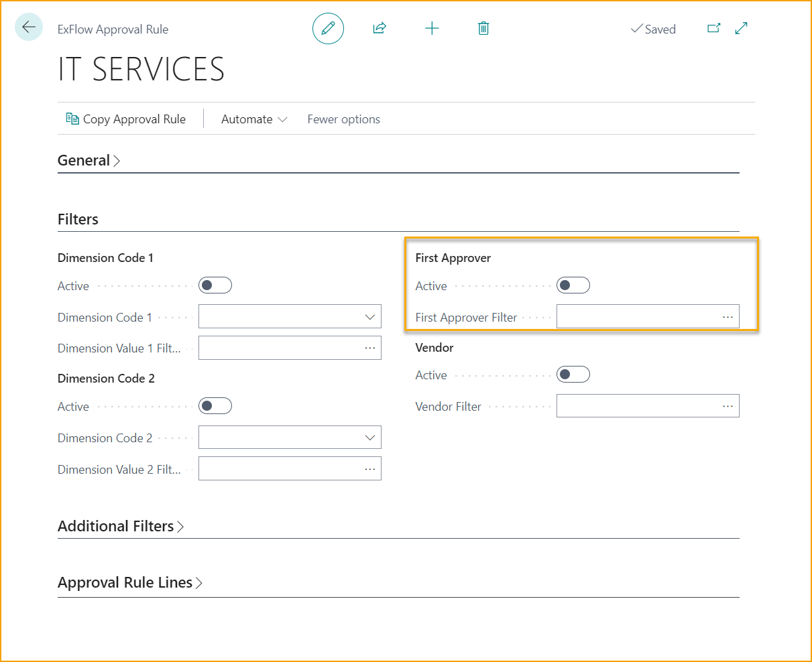Open record in new window icon
Image resolution: width=812 pixels, height=662 pixels.
tap(714, 28)
